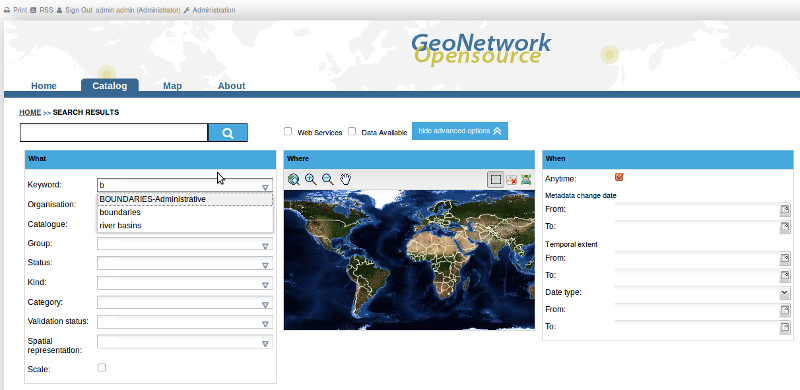The height and width of the screenshot is (390, 800).
Task: Open calendar for Metadata change date To
Action: pos(785,227)
